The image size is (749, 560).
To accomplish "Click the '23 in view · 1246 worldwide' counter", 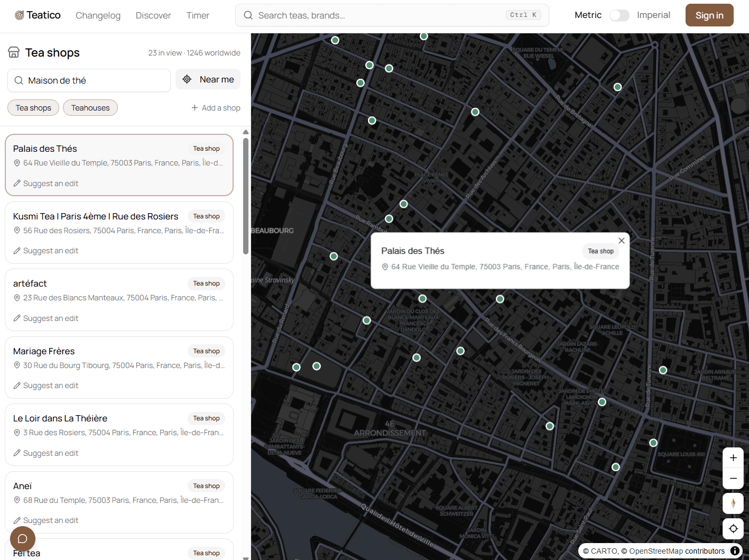I will (x=194, y=53).
